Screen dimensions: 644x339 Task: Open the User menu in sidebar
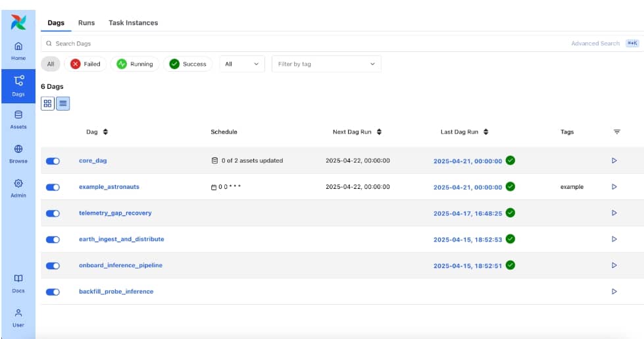coord(18,318)
